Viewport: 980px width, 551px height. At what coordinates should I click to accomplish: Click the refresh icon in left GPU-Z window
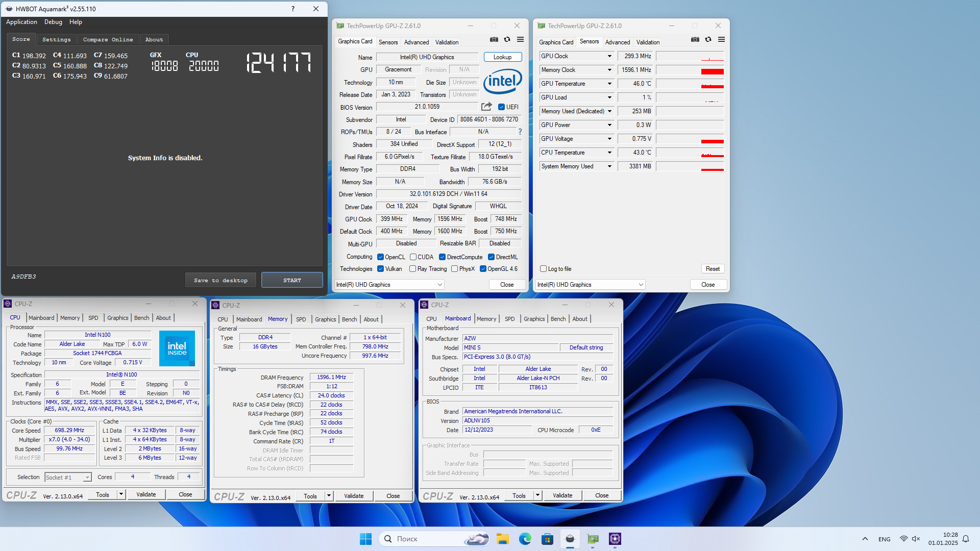507,39
